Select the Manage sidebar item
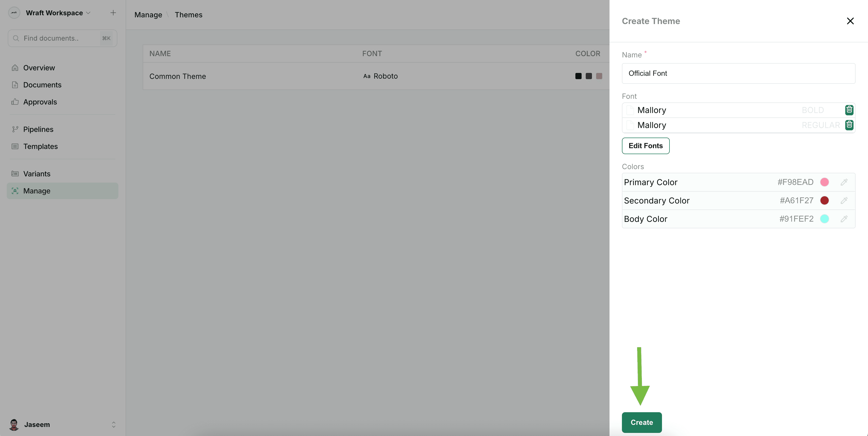 coord(63,191)
